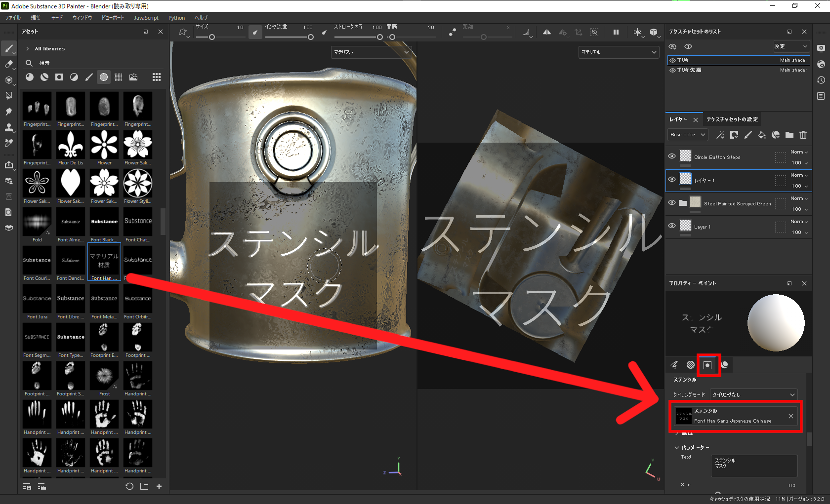Select the Polygon Fill tool
830x504 pixels.
(9, 96)
